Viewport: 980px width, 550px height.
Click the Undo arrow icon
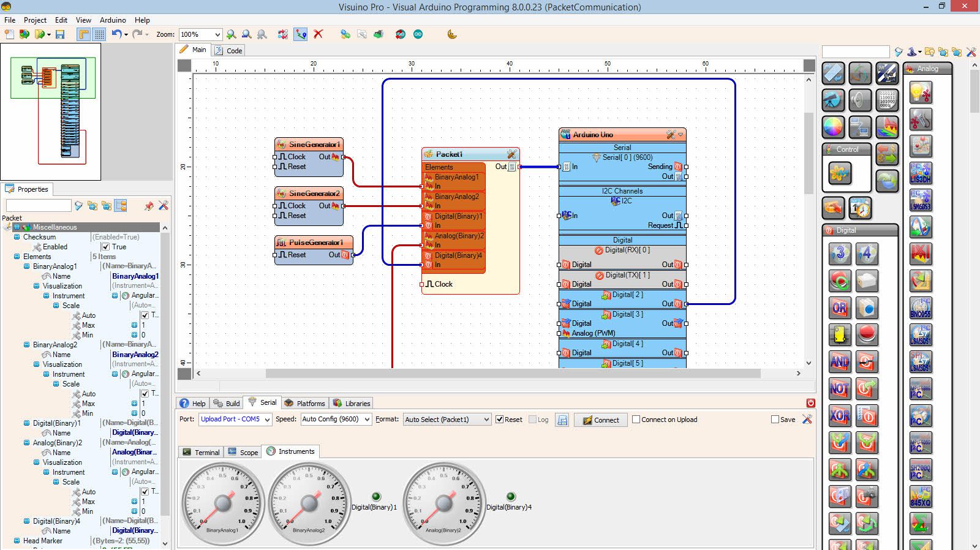(x=116, y=34)
